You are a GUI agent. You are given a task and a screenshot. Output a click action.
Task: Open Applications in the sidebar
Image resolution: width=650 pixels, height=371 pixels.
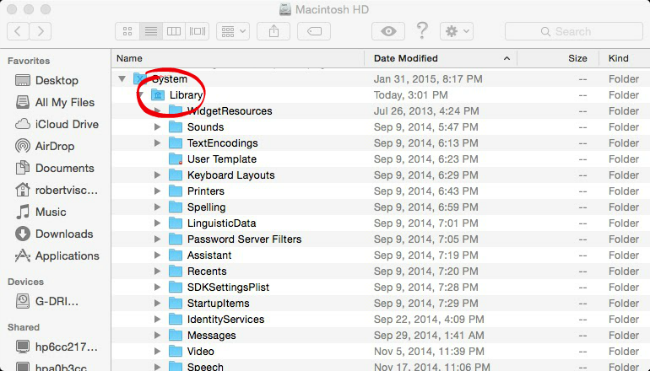(56, 256)
